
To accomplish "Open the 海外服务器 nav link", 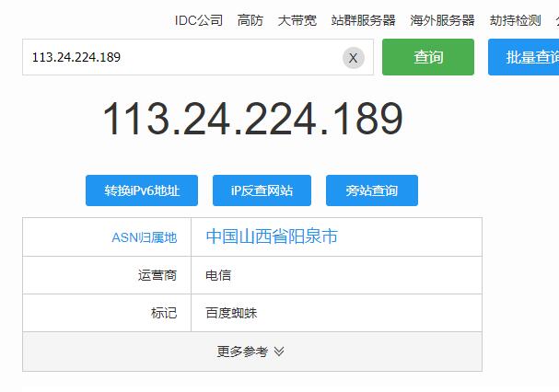I will pyautogui.click(x=442, y=20).
